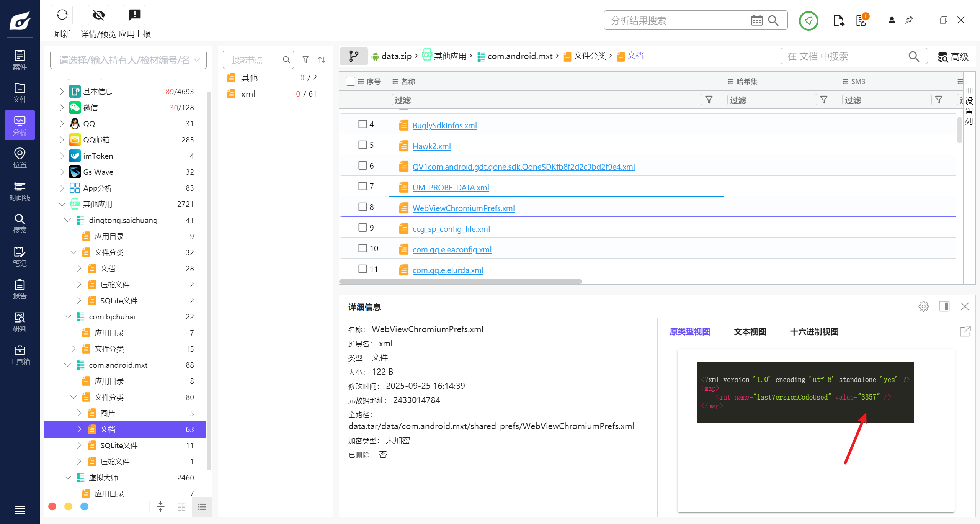
Task: Click the red color dot at bottom
Action: coord(52,506)
